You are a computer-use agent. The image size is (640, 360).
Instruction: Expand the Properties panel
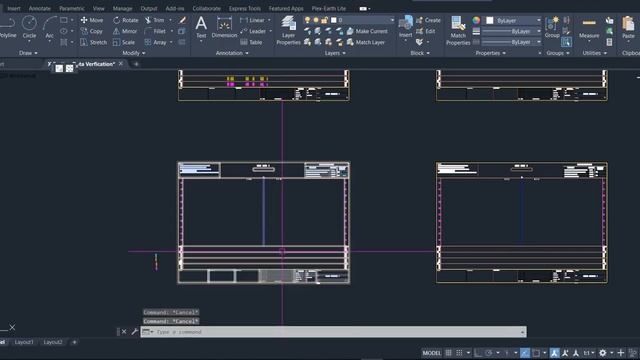(491, 53)
